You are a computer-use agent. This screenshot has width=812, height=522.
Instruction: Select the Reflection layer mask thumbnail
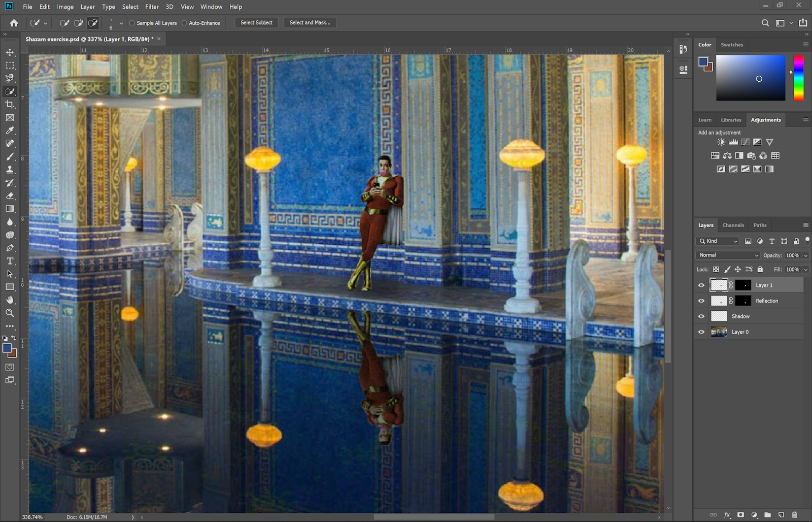click(743, 301)
